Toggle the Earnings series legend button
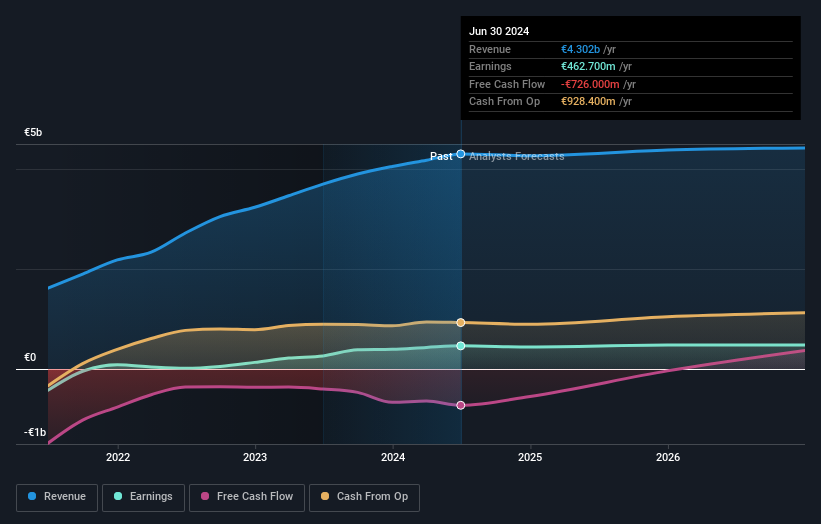 (143, 497)
